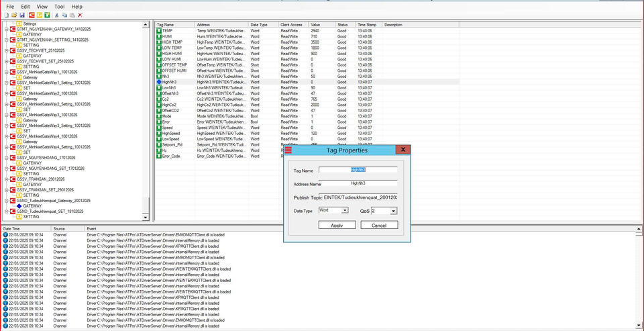Image resolution: width=644 pixels, height=331 pixels.
Task: Click the green Add Tag toolbar icon
Action: (x=47, y=15)
